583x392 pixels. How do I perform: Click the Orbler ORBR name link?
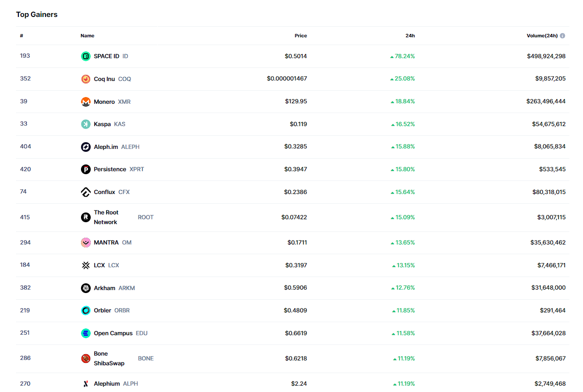pyautogui.click(x=102, y=310)
